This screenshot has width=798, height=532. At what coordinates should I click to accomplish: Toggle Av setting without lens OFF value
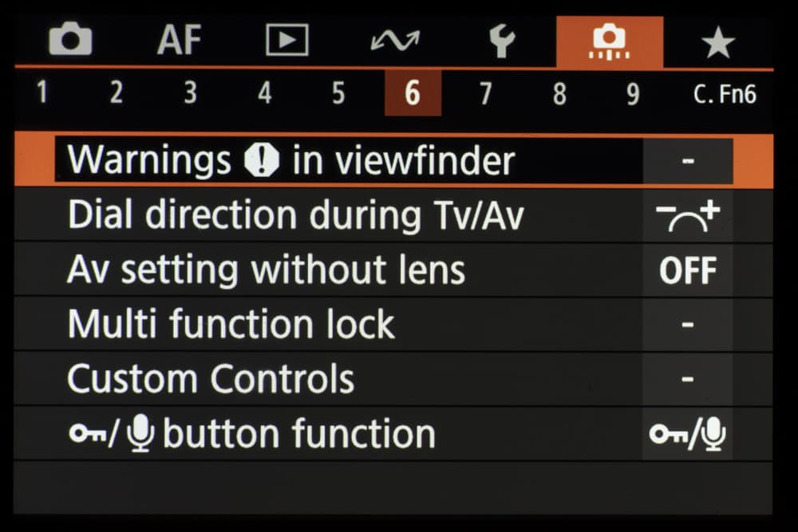pos(687,270)
